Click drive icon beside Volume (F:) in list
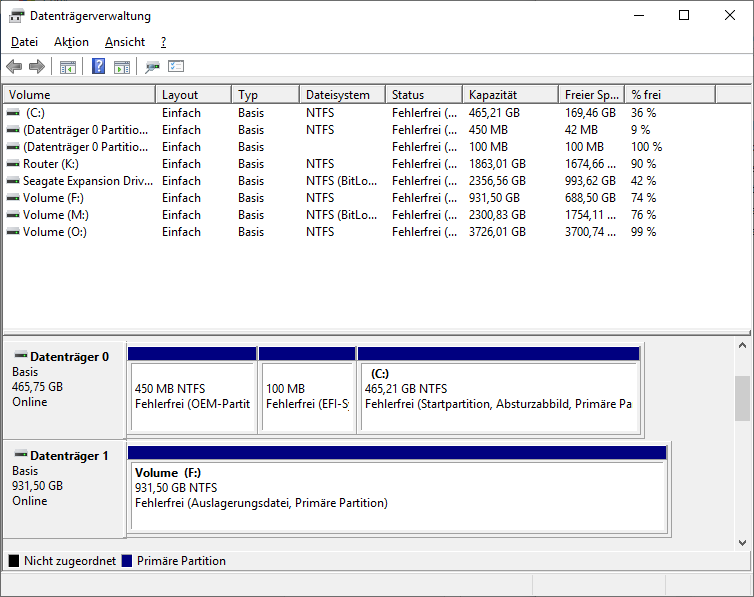Image resolution: width=754 pixels, height=597 pixels. coord(13,198)
